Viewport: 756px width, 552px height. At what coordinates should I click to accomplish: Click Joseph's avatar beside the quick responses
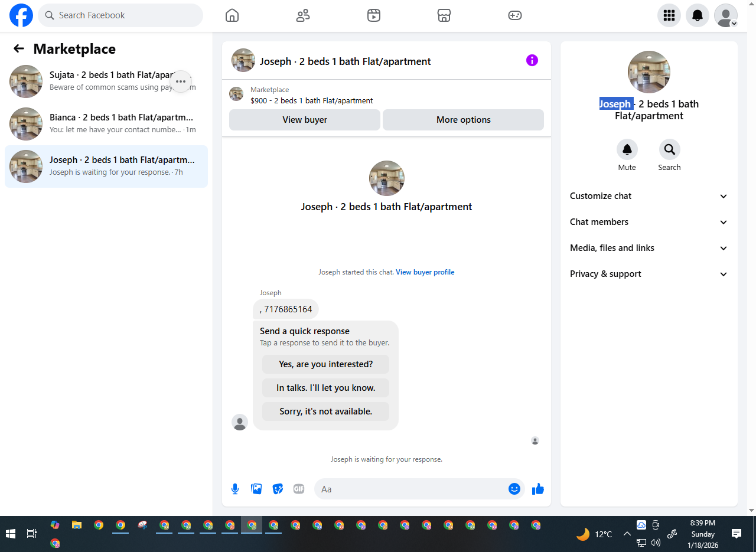coord(240,422)
